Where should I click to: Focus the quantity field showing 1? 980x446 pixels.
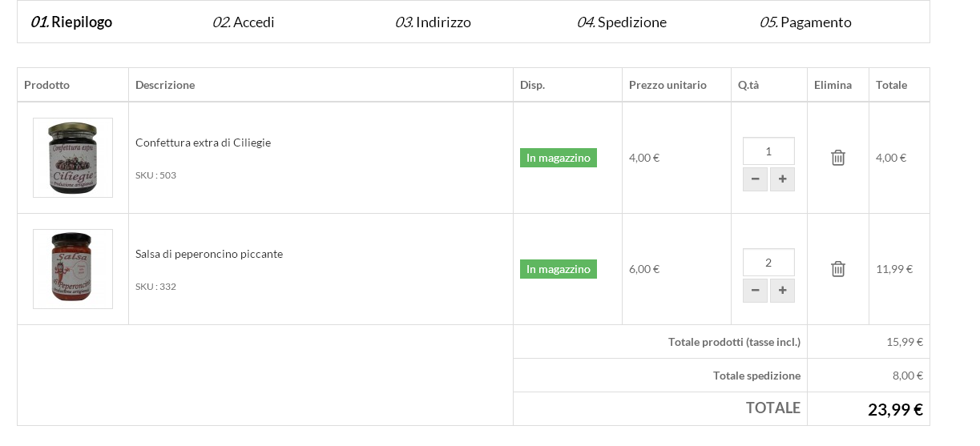tap(768, 151)
